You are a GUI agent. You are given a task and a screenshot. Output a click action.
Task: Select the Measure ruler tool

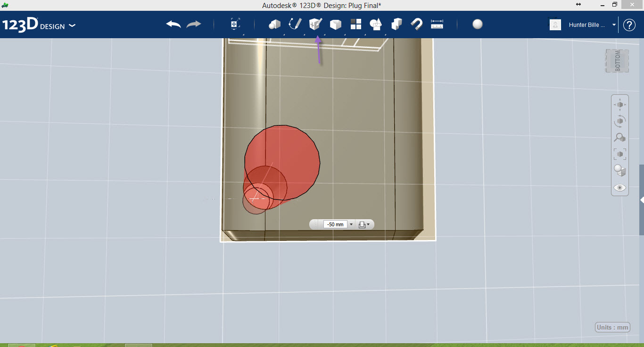coord(437,24)
